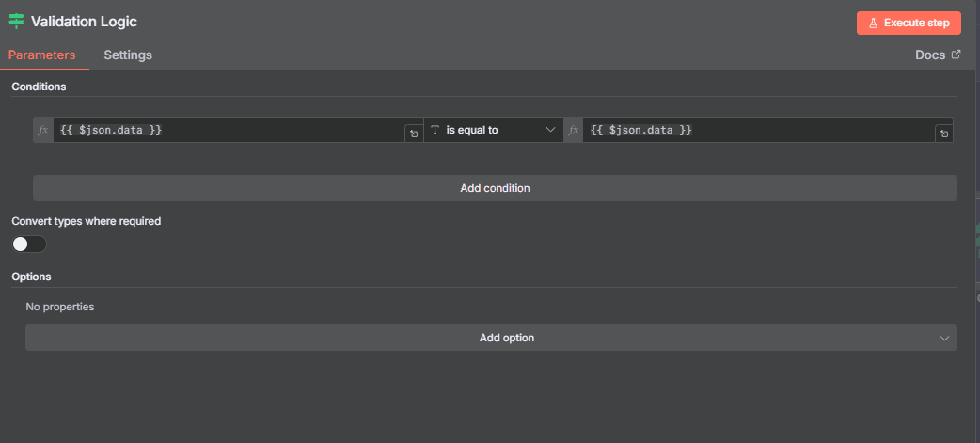Click the No properties text
The image size is (980, 443).
coord(60,307)
